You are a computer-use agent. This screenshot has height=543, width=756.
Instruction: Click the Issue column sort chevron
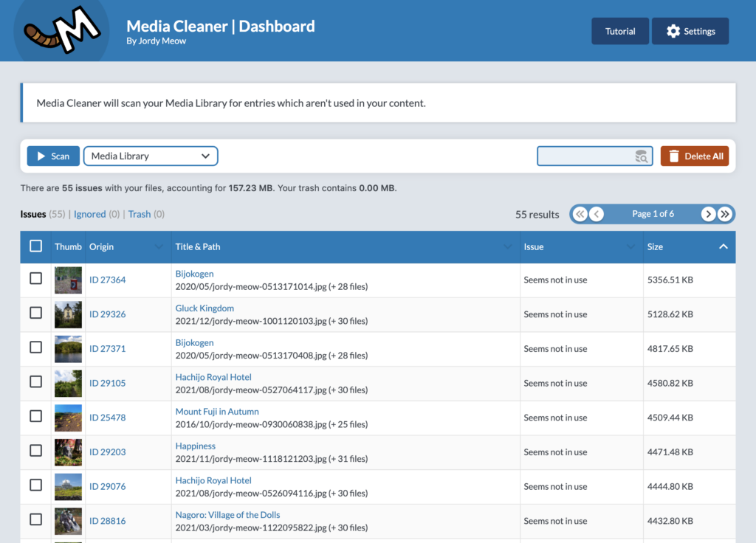coord(631,246)
